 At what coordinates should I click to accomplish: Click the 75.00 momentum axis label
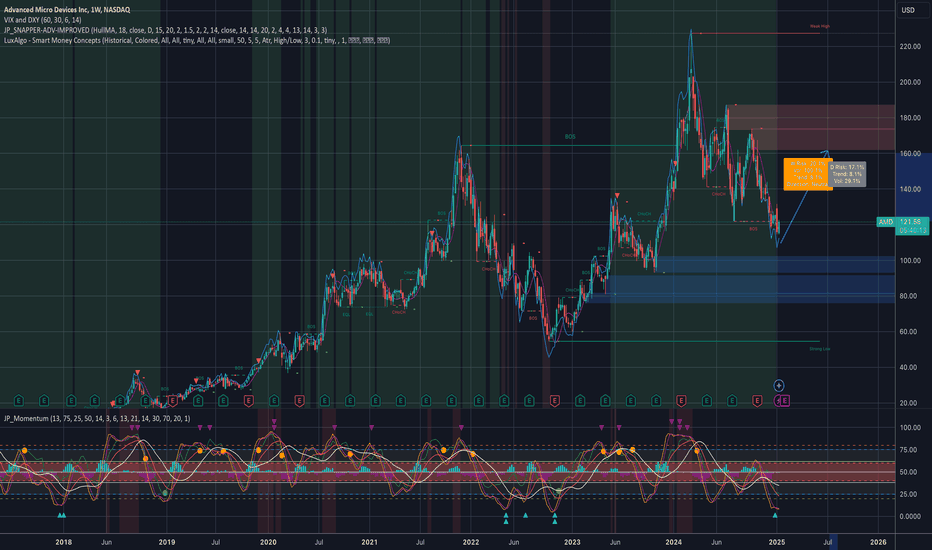coord(910,450)
